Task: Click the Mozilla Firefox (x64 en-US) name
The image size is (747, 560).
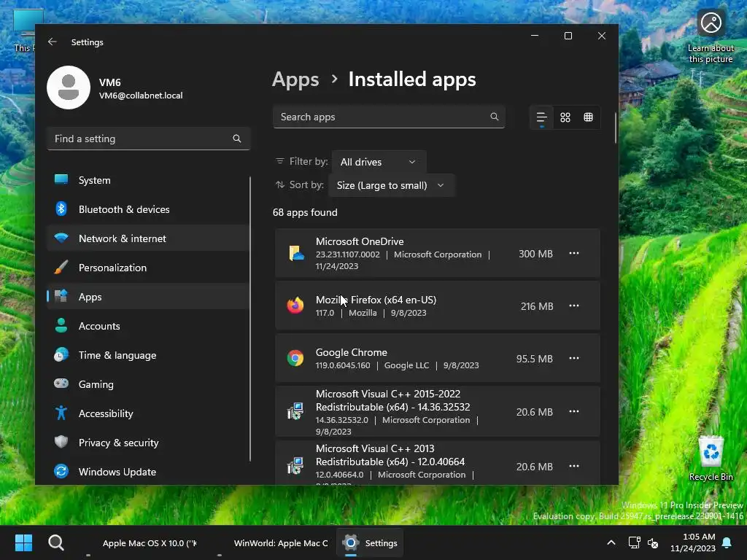Action: click(376, 300)
